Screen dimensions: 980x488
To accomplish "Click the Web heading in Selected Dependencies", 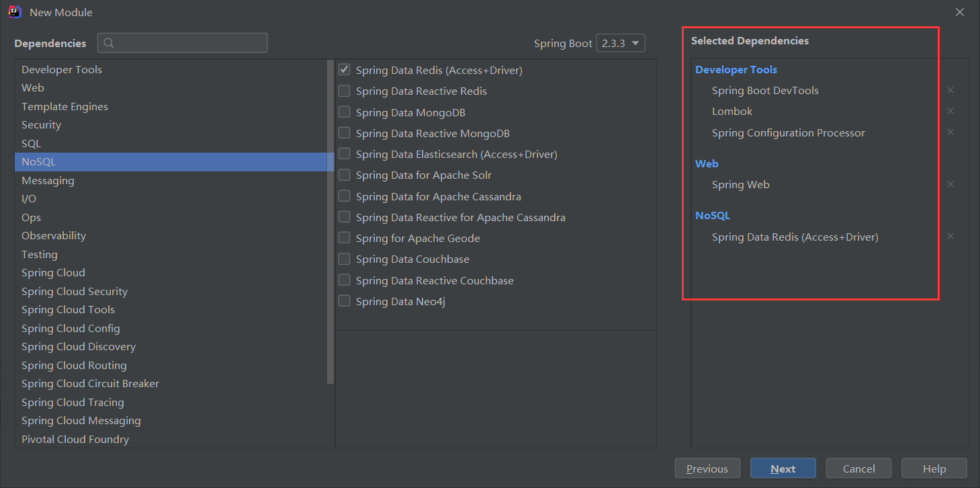I will click(707, 163).
